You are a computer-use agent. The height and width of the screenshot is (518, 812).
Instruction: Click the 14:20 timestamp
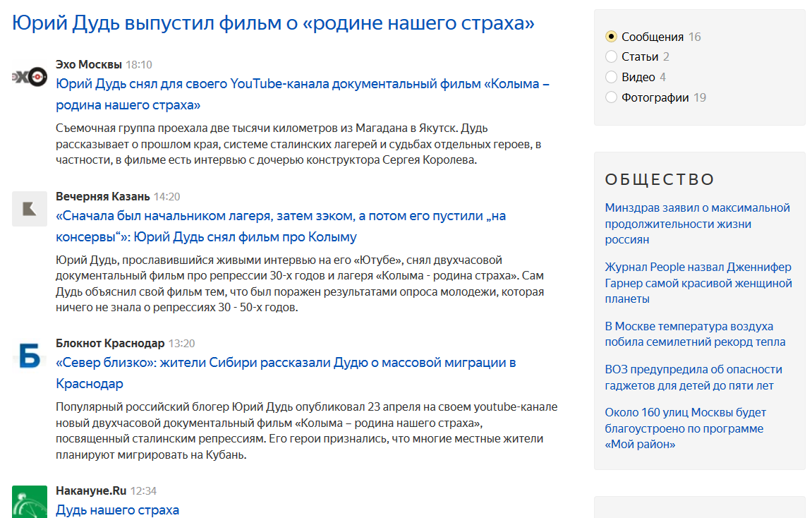(166, 197)
